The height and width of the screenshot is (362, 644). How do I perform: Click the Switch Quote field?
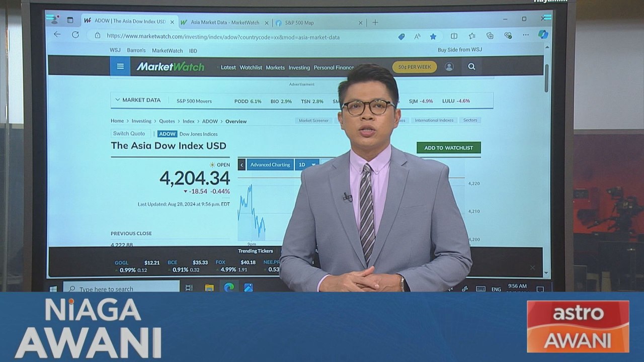click(x=130, y=133)
